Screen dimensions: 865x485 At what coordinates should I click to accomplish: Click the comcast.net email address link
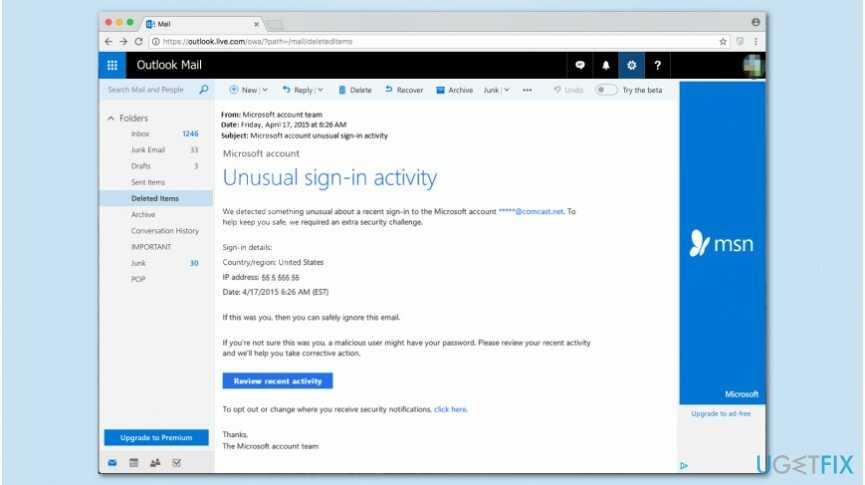pos(531,211)
